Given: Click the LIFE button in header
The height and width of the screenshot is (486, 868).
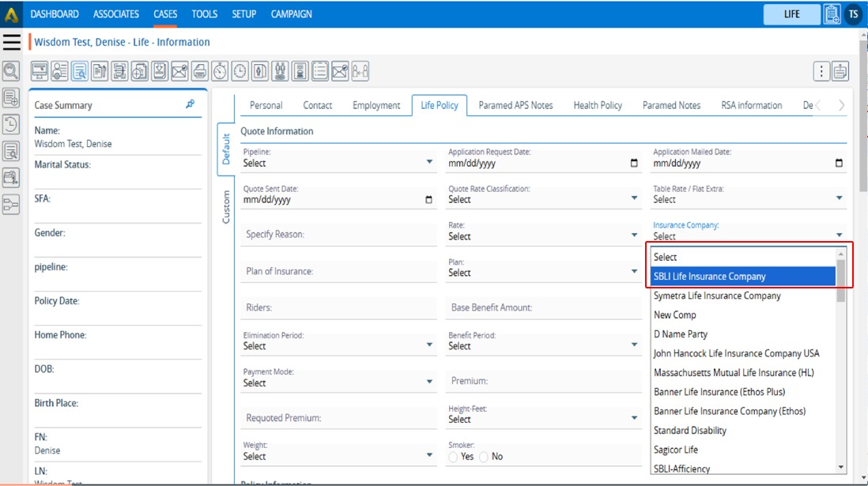Looking at the screenshot, I should coord(791,14).
